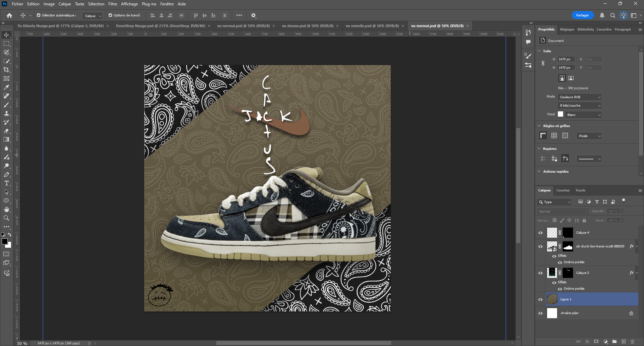Open the Blanc background dropdown

(583, 115)
